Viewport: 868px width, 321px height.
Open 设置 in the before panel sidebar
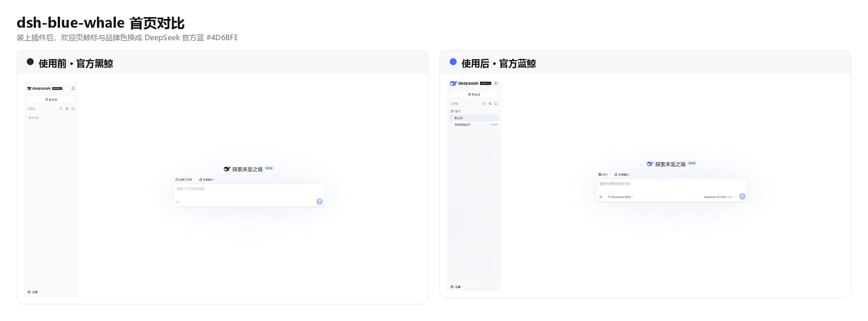point(32,292)
